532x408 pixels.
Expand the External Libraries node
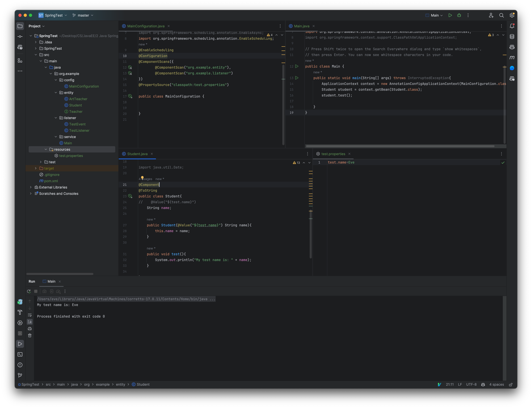tap(31, 187)
